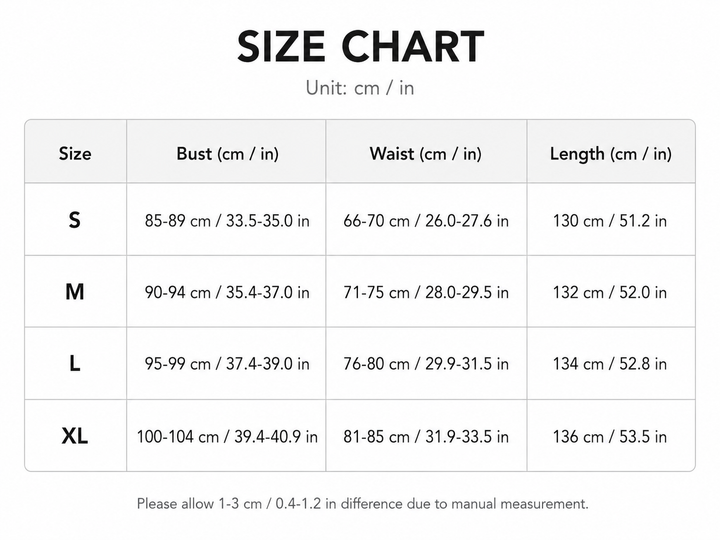The image size is (720, 540).
Task: Click the Unit: cm / in subtitle
Action: pos(360,88)
